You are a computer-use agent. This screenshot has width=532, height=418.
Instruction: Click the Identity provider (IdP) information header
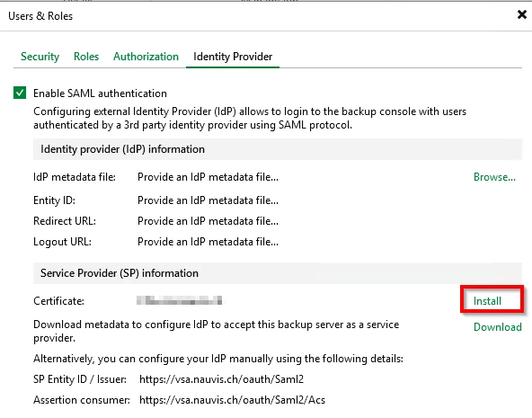click(277, 149)
